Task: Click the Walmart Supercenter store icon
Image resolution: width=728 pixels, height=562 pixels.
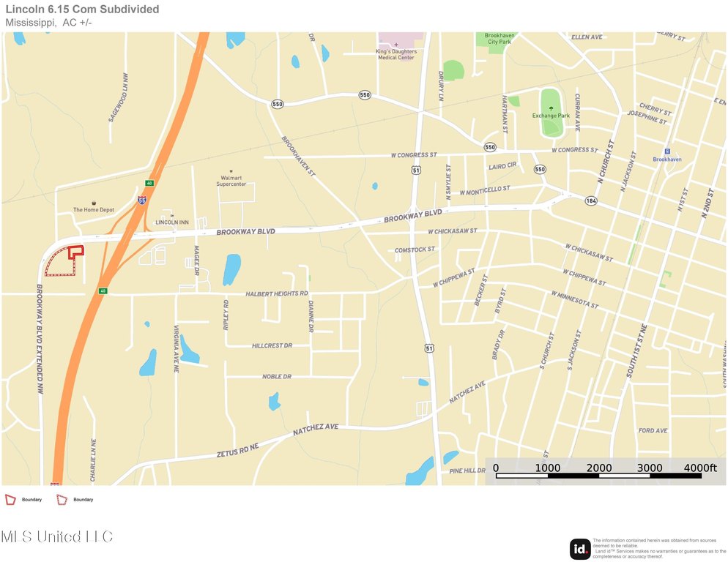Action: point(231,170)
